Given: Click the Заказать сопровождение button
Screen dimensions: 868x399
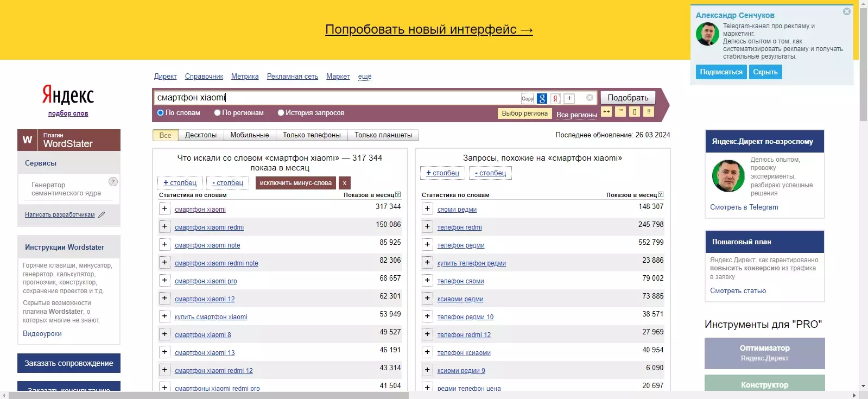Looking at the screenshot, I should point(69,363).
